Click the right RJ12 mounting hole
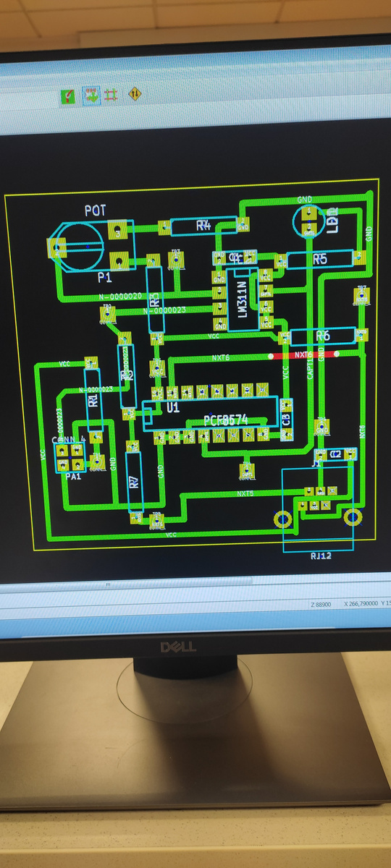 (x=352, y=517)
